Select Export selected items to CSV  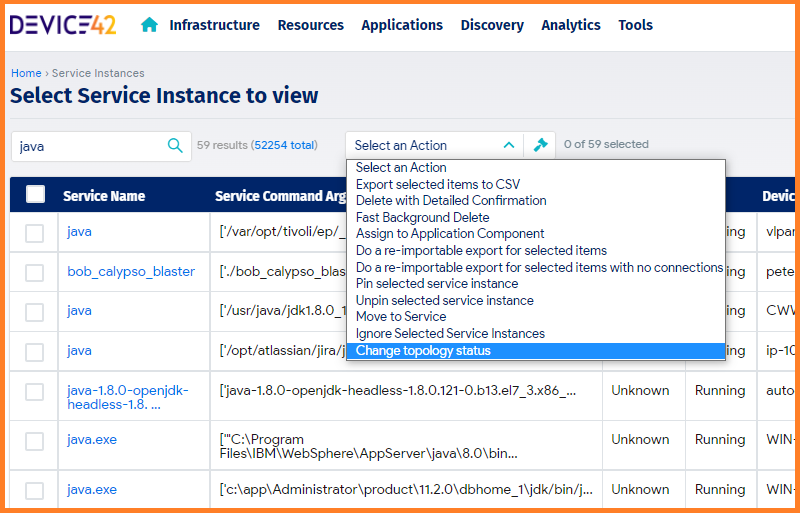click(x=437, y=184)
